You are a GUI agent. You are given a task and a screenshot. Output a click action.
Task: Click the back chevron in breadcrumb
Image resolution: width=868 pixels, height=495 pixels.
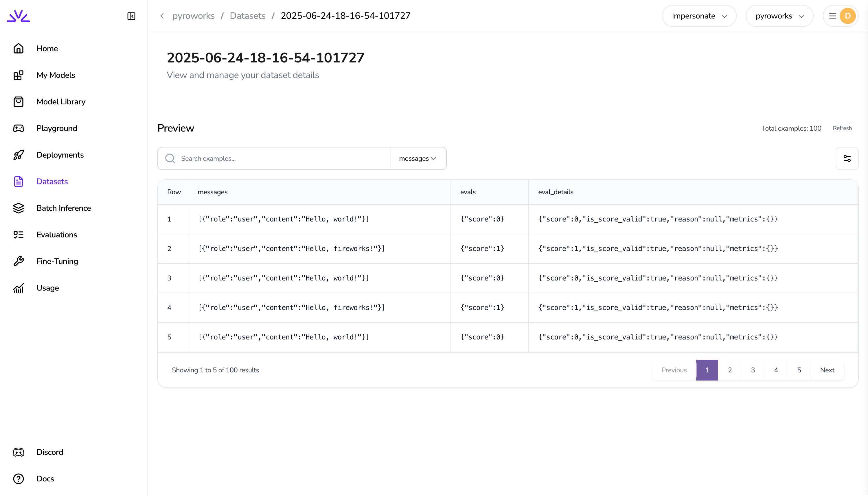162,16
